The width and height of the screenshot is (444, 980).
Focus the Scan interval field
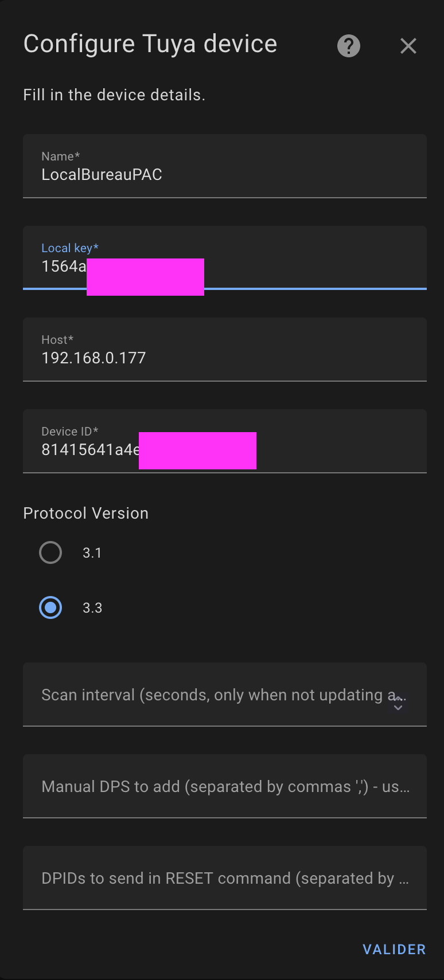tap(212, 695)
